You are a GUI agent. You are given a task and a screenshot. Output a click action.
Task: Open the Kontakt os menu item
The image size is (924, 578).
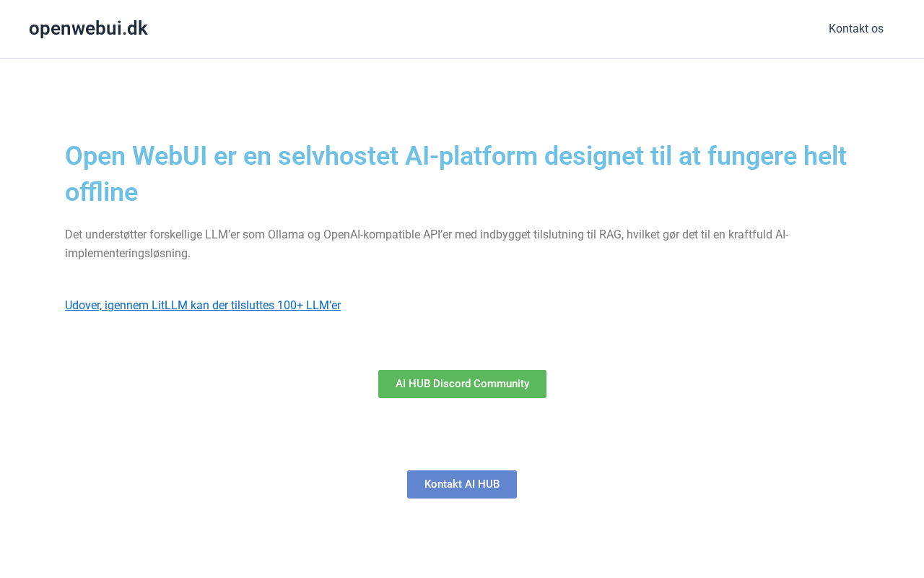click(x=856, y=29)
